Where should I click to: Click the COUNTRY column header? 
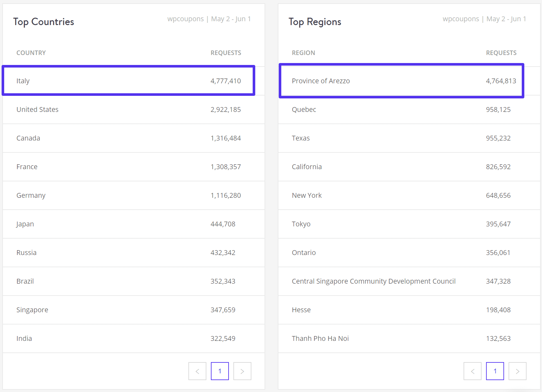(x=31, y=52)
